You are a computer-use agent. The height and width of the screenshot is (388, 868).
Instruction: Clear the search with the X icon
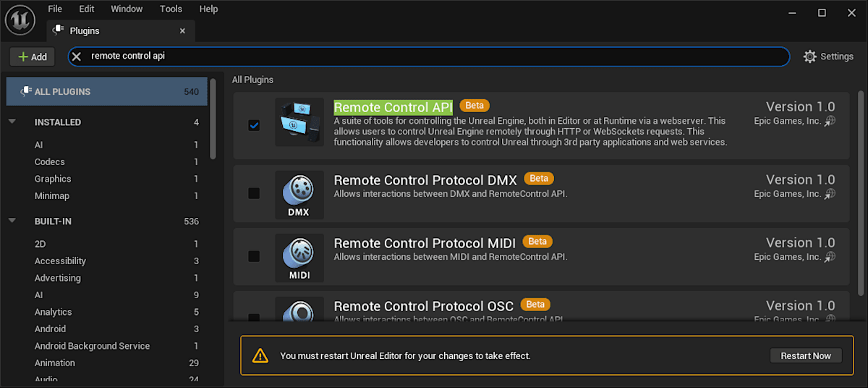click(77, 56)
